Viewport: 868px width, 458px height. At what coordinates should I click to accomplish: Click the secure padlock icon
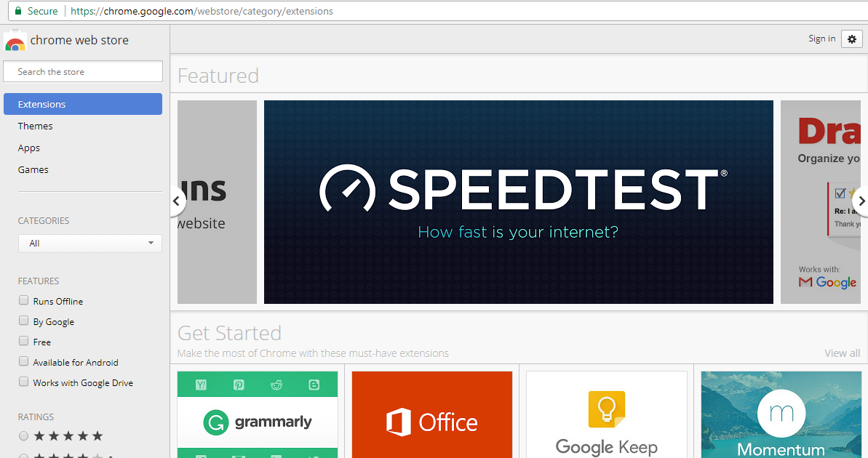[17, 11]
